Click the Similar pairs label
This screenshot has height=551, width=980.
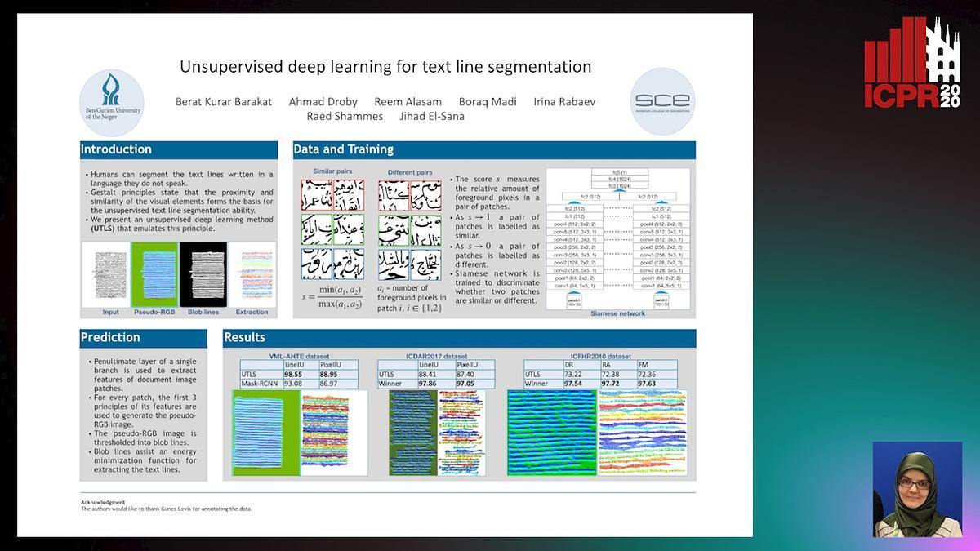[x=332, y=171]
